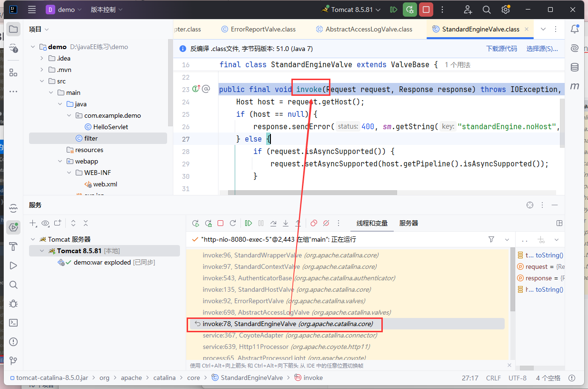
Task: Toggle the Project tool window folder icon
Action: (x=13, y=29)
